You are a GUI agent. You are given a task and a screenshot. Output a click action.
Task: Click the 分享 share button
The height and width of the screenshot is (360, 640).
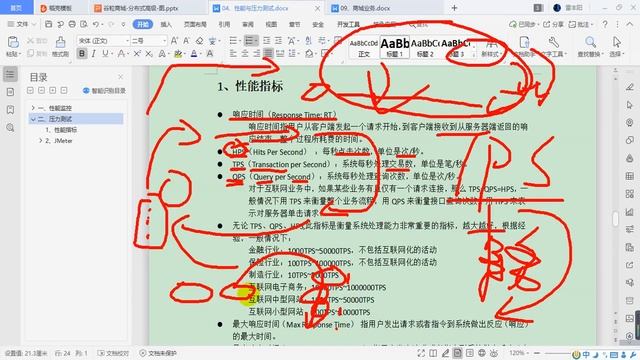[x=553, y=24]
